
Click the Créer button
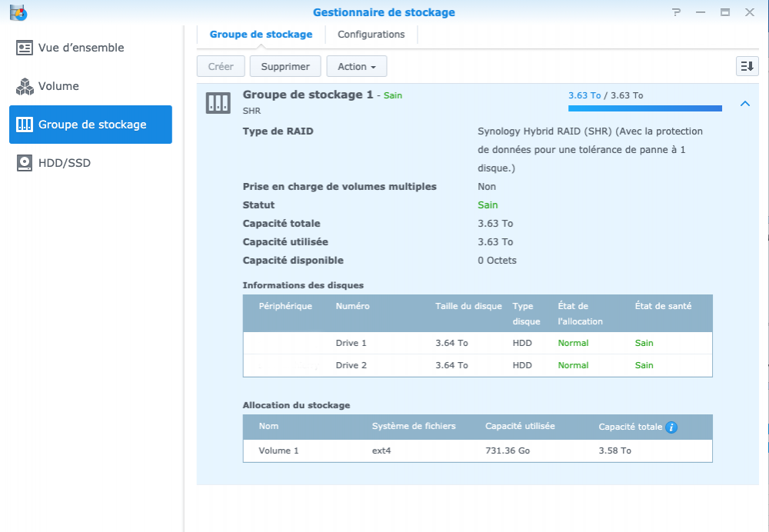tap(221, 67)
